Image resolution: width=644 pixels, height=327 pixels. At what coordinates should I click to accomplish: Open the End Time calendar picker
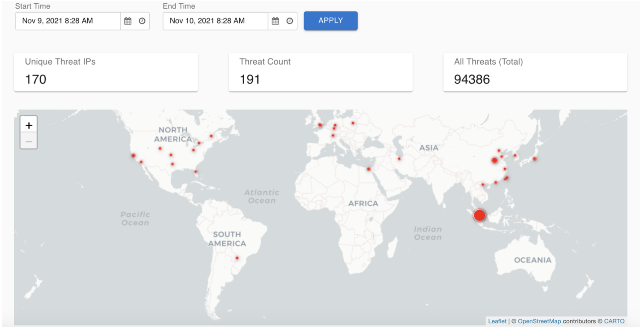coord(276,21)
